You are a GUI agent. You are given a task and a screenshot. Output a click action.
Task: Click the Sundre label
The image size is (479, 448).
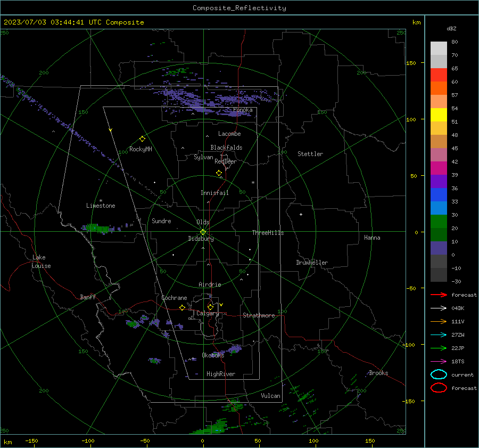161,221
